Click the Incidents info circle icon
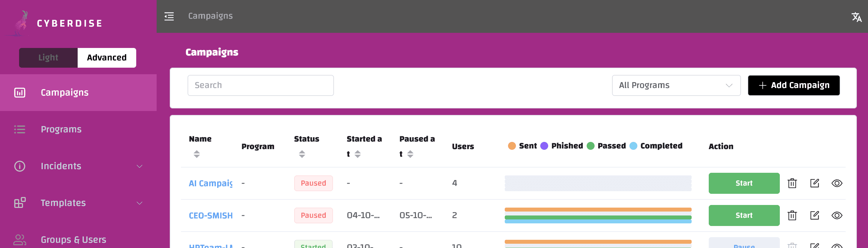Screen dimensions: 868x248 (x=19, y=166)
